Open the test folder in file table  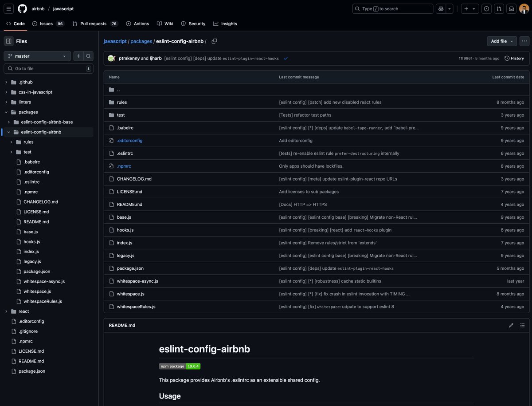121,115
